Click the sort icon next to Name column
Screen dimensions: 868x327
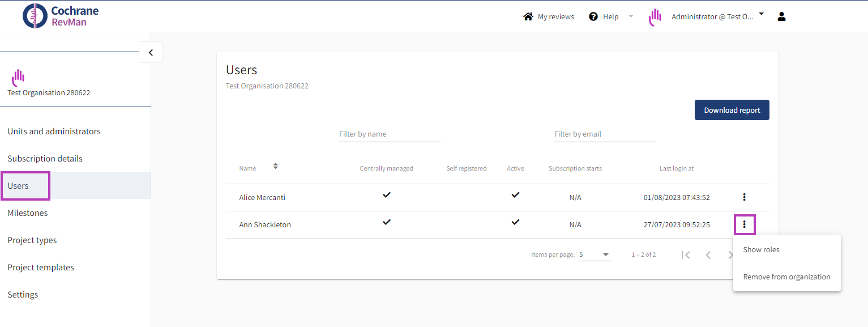(x=275, y=165)
